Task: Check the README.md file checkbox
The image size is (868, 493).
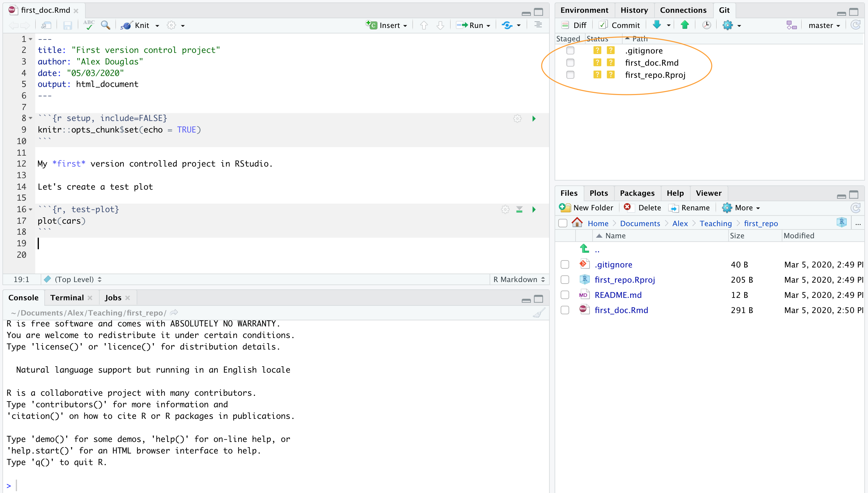Action: tap(565, 295)
